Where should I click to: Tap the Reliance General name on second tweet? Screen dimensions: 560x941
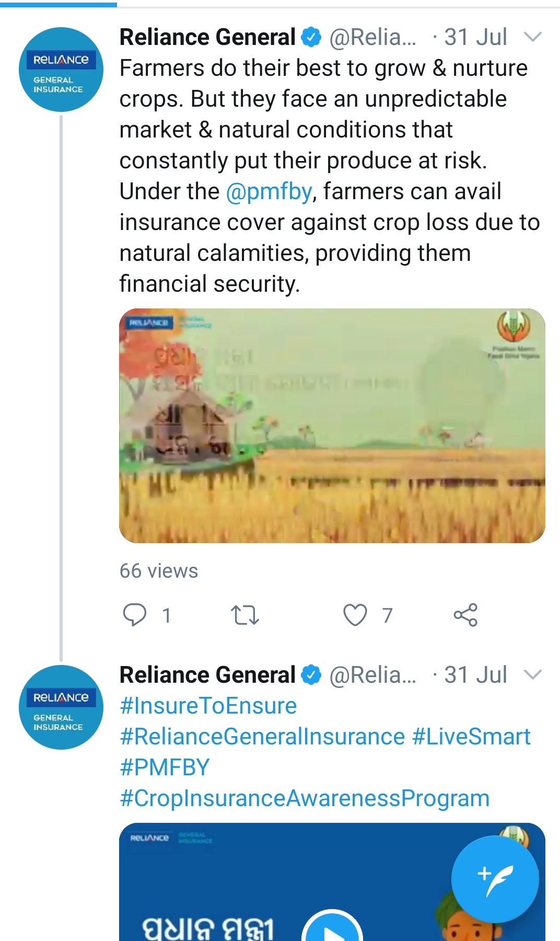click(x=207, y=674)
